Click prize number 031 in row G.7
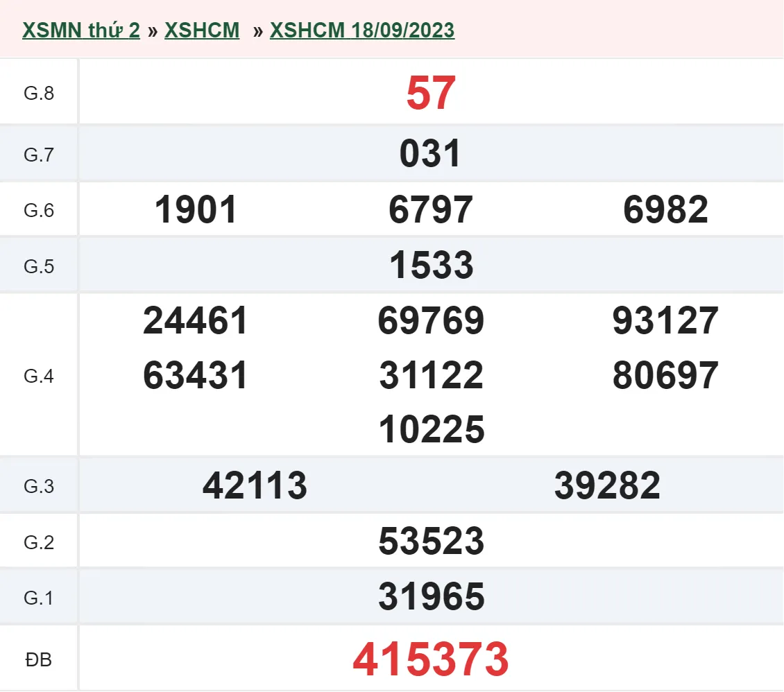Viewport: 784px width, 692px height. [x=431, y=154]
